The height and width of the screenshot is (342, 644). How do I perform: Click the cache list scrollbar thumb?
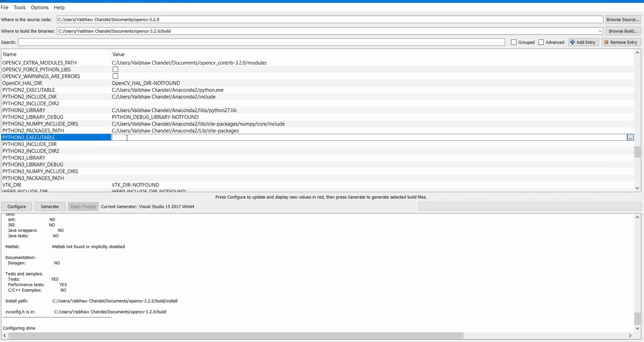point(637,152)
